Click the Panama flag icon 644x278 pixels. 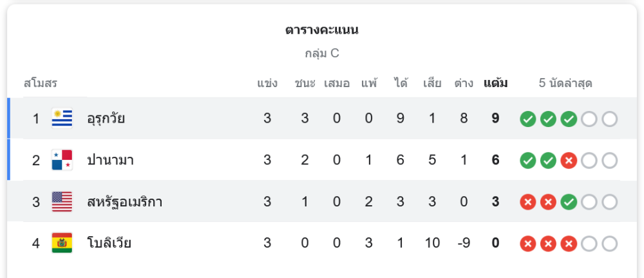pyautogui.click(x=62, y=160)
